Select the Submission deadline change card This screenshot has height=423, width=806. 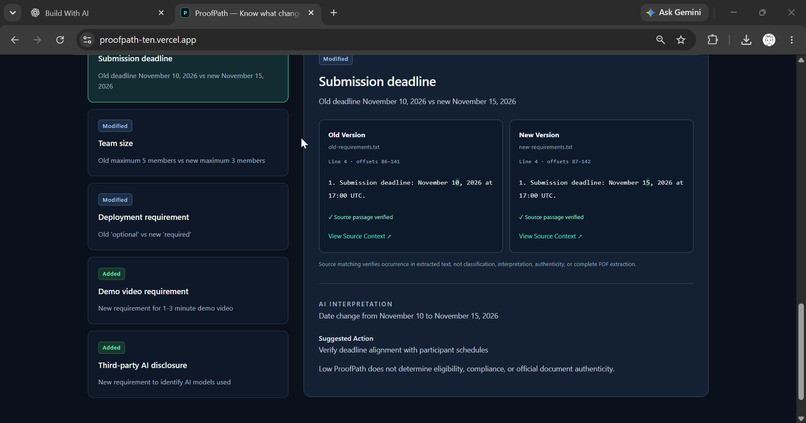pos(188,78)
